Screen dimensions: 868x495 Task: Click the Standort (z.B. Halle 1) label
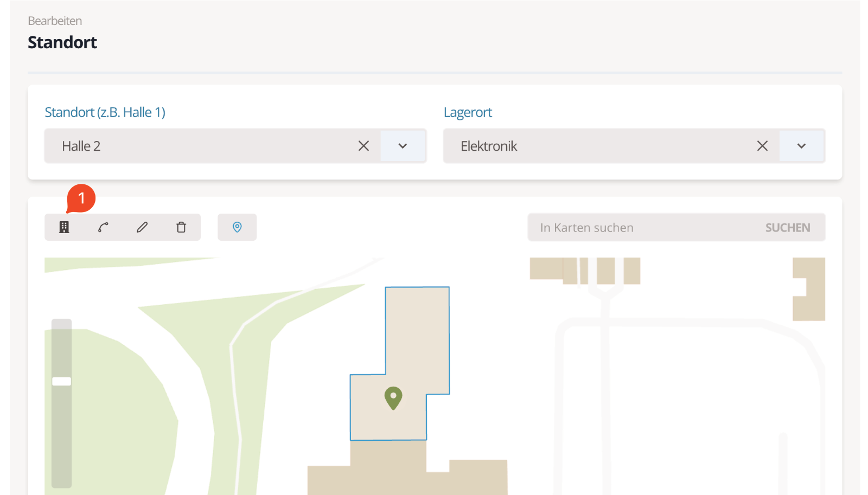[105, 112]
